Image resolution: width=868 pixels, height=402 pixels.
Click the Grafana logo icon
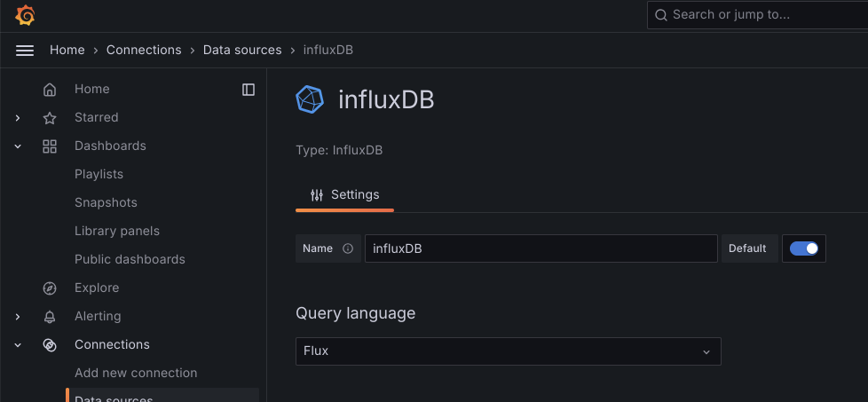point(25,15)
